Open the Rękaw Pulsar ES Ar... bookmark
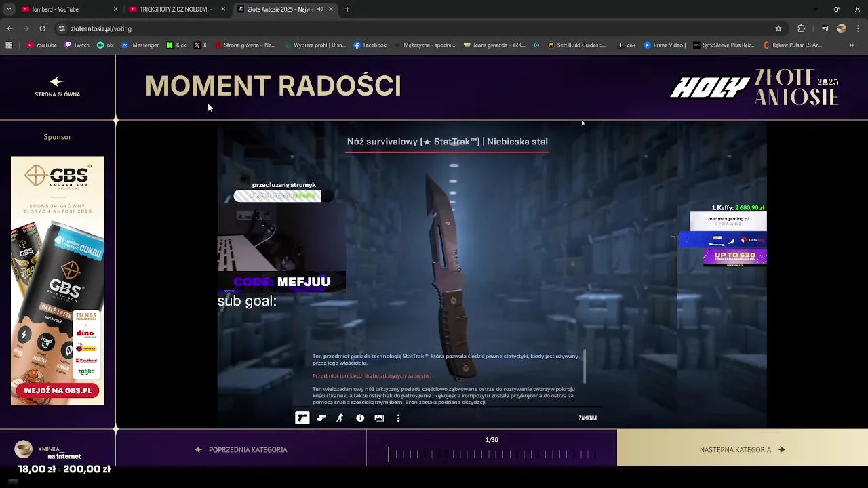The height and width of the screenshot is (488, 868). 792,45
